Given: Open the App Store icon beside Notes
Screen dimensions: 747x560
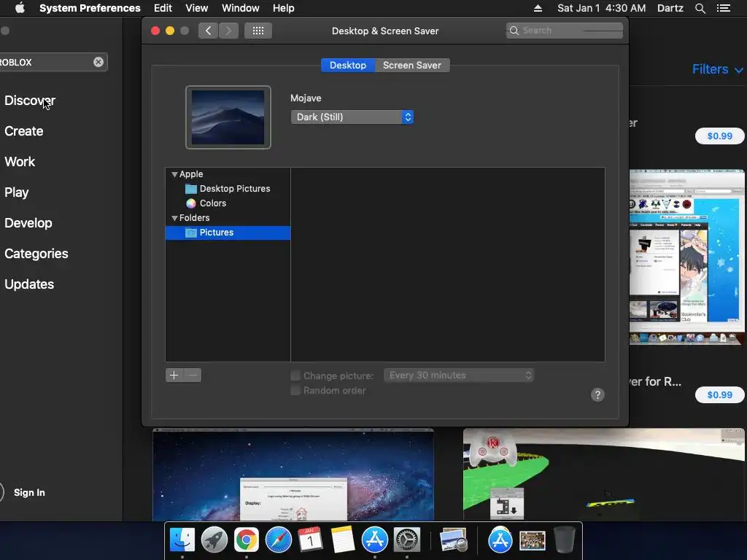Looking at the screenshot, I should [375, 540].
